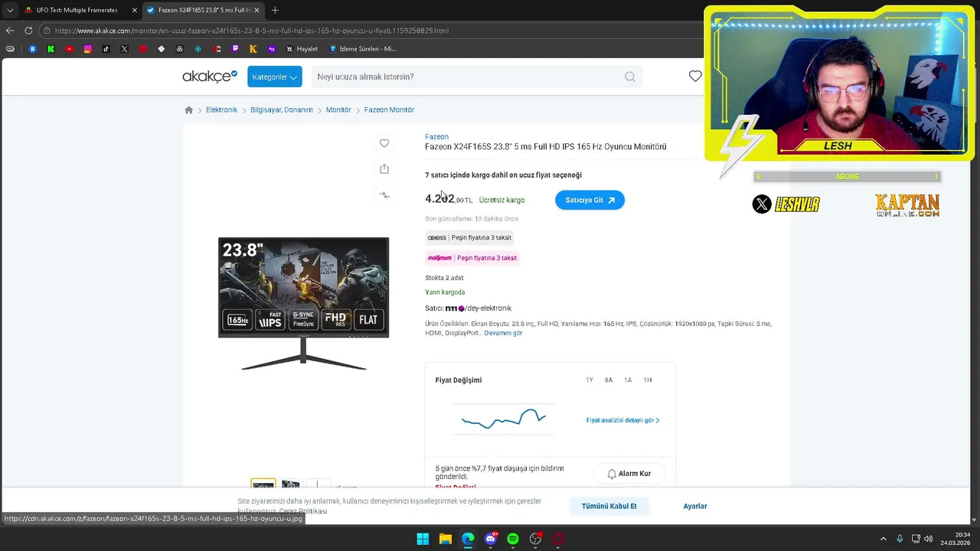
Task: Open Discord from the taskbar
Action: point(491,539)
